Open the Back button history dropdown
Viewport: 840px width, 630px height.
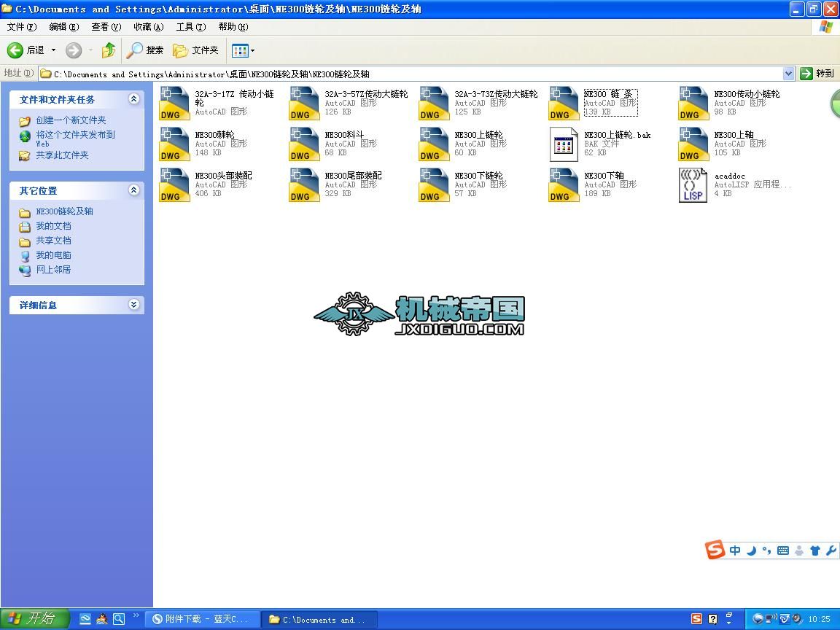tap(54, 50)
